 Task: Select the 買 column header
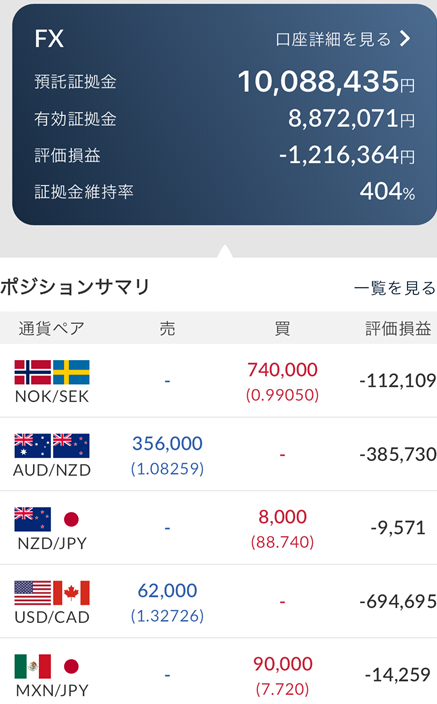(x=282, y=329)
